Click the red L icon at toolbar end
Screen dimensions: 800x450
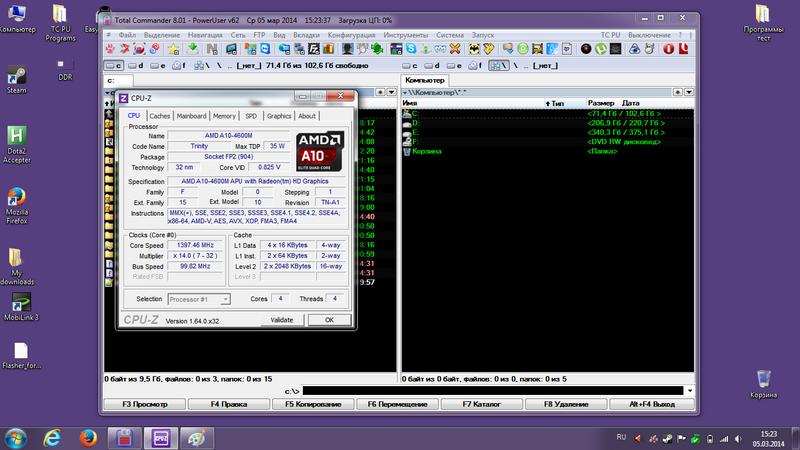coord(684,49)
